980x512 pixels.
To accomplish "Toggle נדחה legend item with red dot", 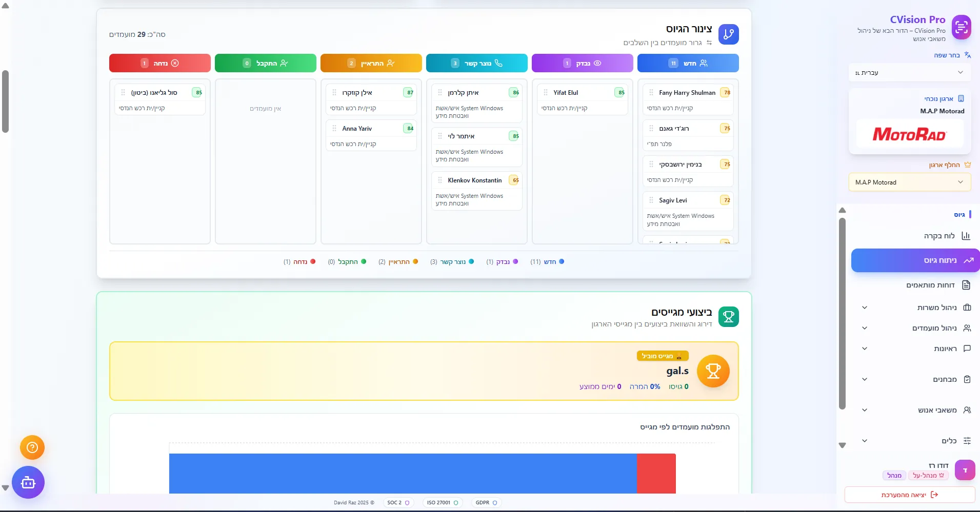I will (x=299, y=261).
